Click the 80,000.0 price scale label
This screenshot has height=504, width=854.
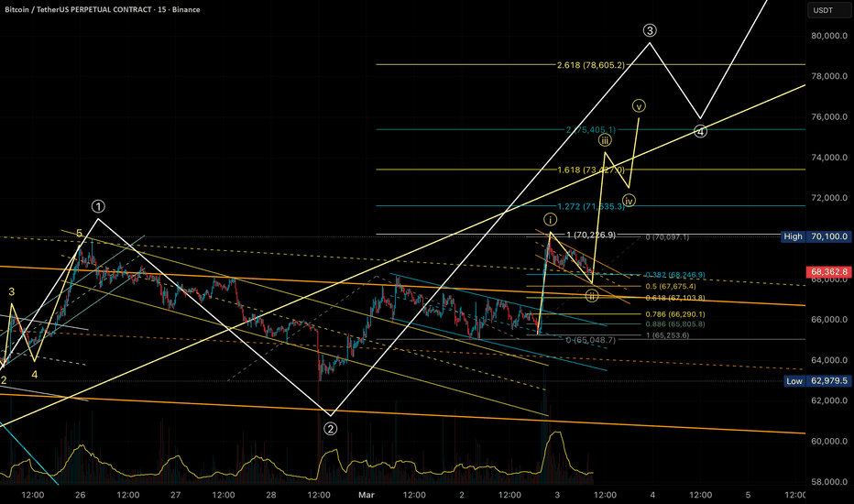pyautogui.click(x=828, y=37)
